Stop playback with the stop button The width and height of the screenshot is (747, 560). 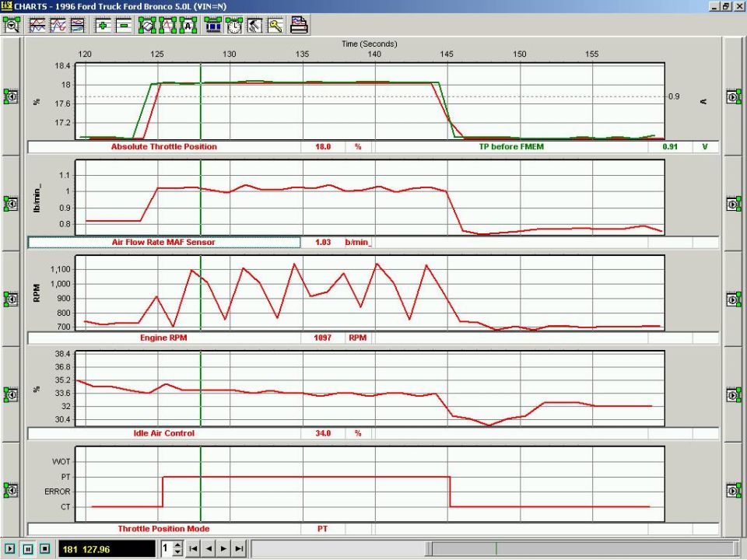45,548
